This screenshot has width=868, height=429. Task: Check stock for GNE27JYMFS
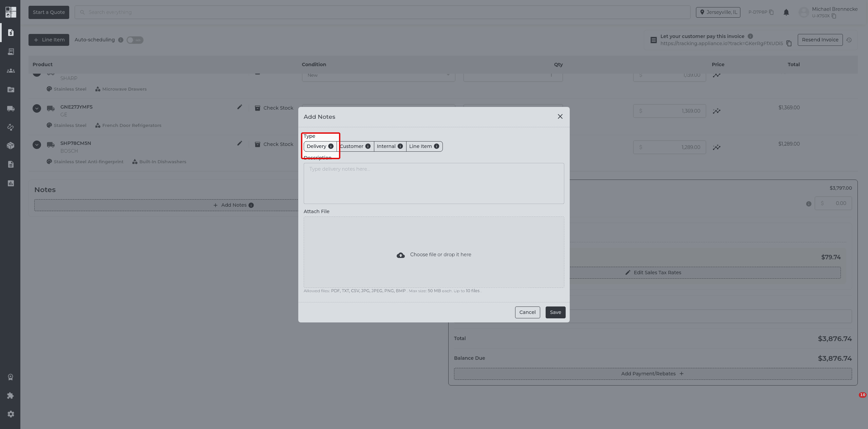coord(274,108)
